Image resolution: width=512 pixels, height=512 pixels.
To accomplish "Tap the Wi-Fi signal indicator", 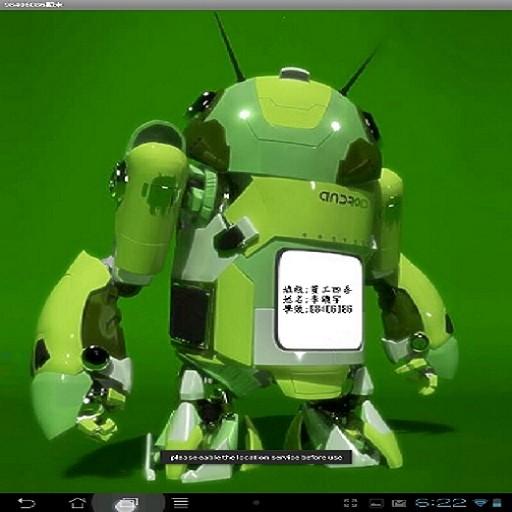I will (480, 503).
